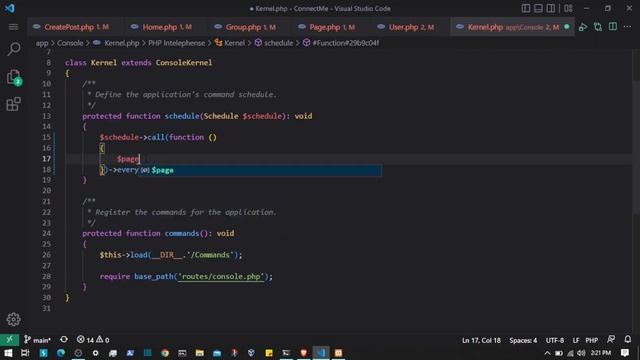Open the Search view in activity bar
The width and height of the screenshot is (640, 360).
pyautogui.click(x=13, y=49)
